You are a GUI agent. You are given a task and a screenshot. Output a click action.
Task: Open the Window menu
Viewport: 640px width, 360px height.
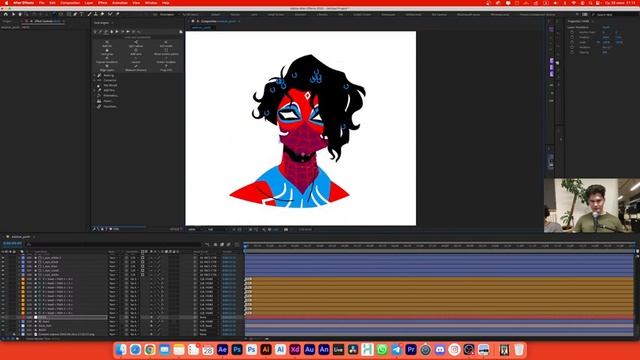151,3
